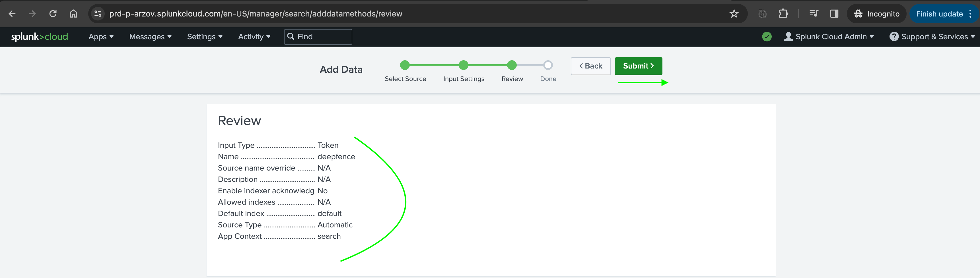
Task: Click the 'default' index value
Action: (x=330, y=213)
